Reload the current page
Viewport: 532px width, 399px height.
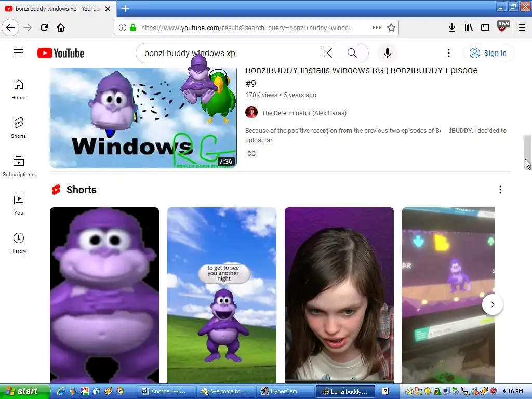tap(45, 28)
